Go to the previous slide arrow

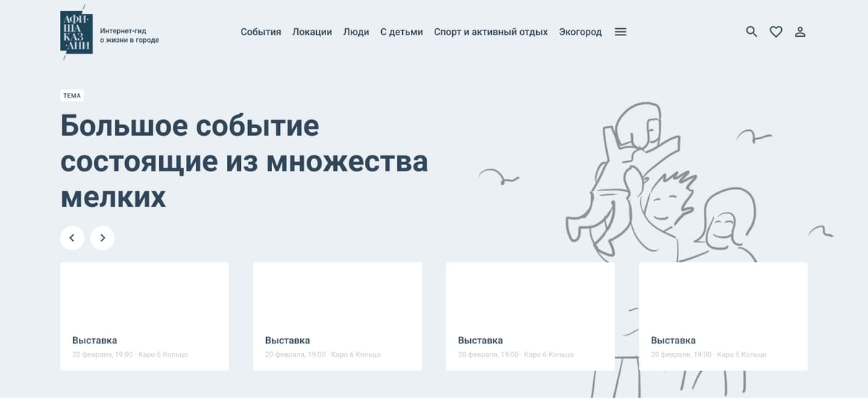(x=72, y=237)
